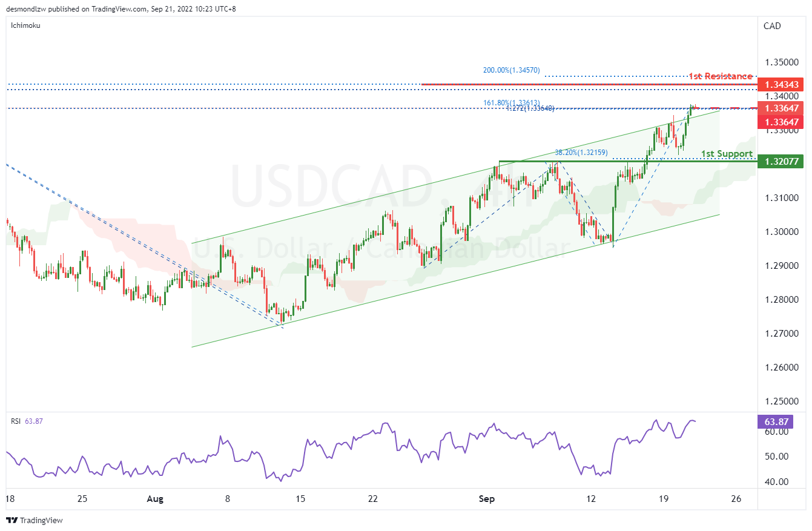Click the 19 date label on the time axis
The width and height of the screenshot is (812, 531).
pos(664,499)
